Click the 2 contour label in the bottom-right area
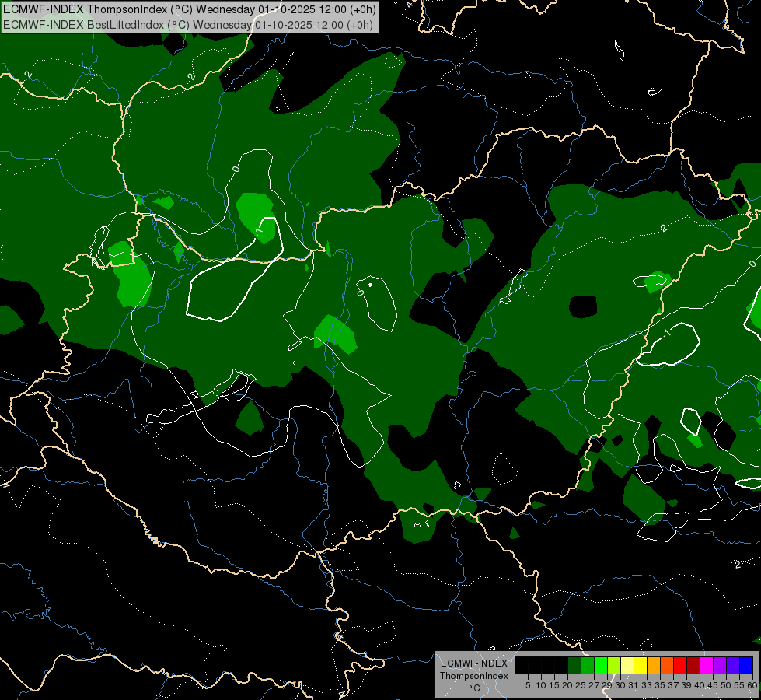This screenshot has width=761, height=700. click(x=738, y=565)
